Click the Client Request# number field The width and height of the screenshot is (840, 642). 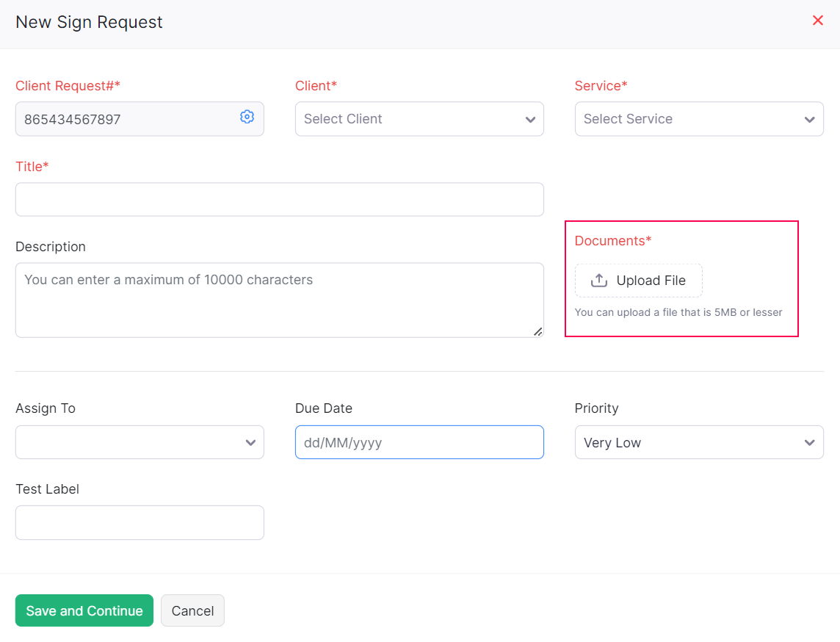[125, 119]
